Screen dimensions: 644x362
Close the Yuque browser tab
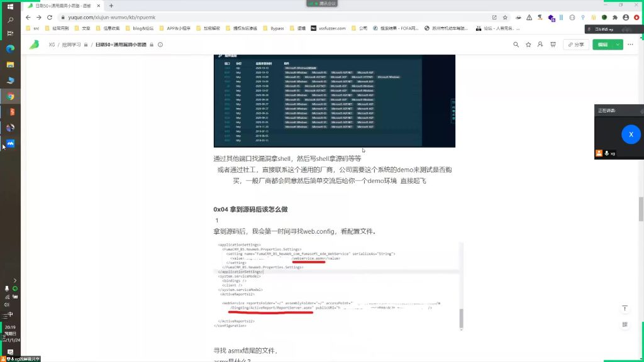click(x=99, y=6)
